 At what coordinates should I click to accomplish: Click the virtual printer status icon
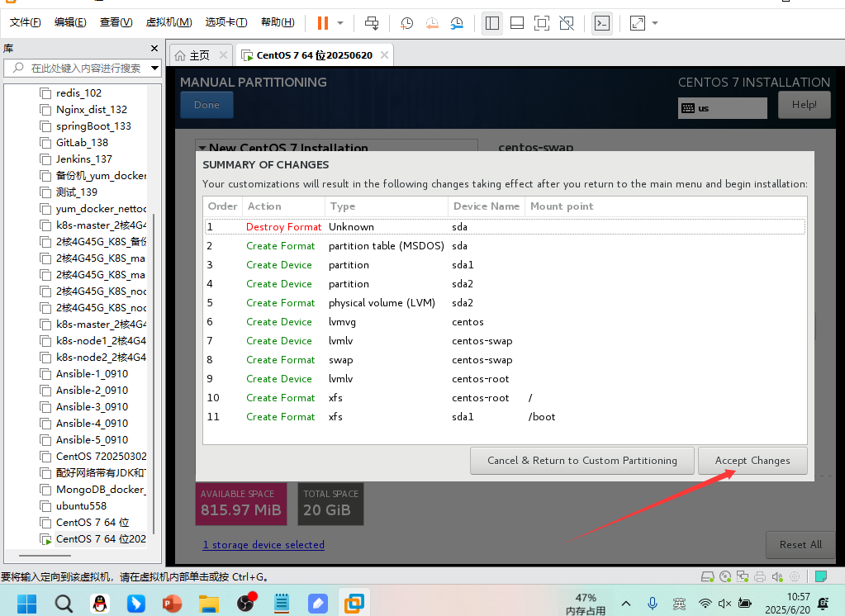tap(759, 576)
